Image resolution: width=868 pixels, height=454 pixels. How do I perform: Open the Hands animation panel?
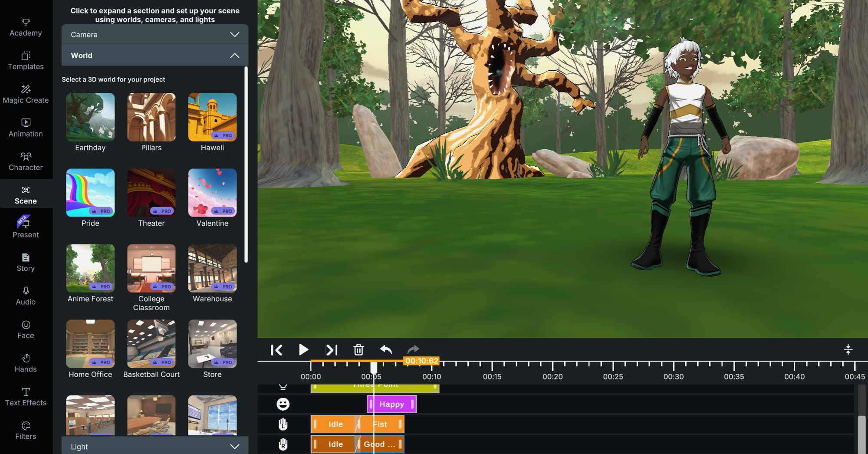click(26, 363)
